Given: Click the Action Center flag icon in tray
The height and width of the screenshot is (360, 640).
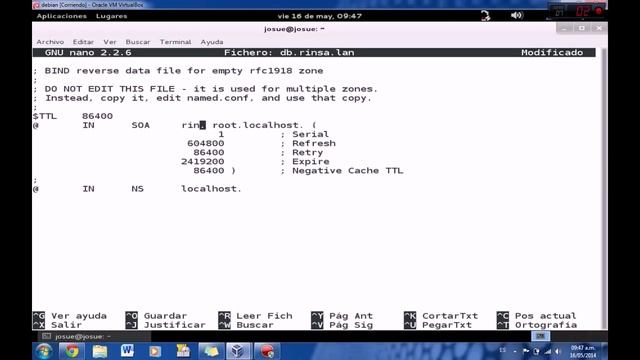Looking at the screenshot, I should click(526, 351).
